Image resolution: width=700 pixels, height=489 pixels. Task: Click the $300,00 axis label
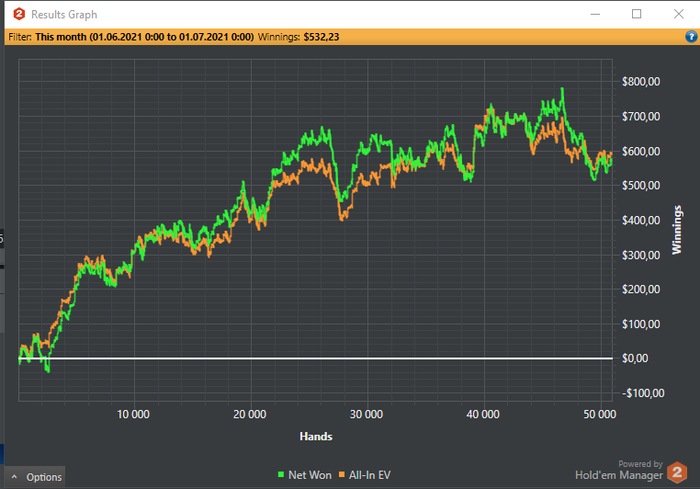(641, 255)
